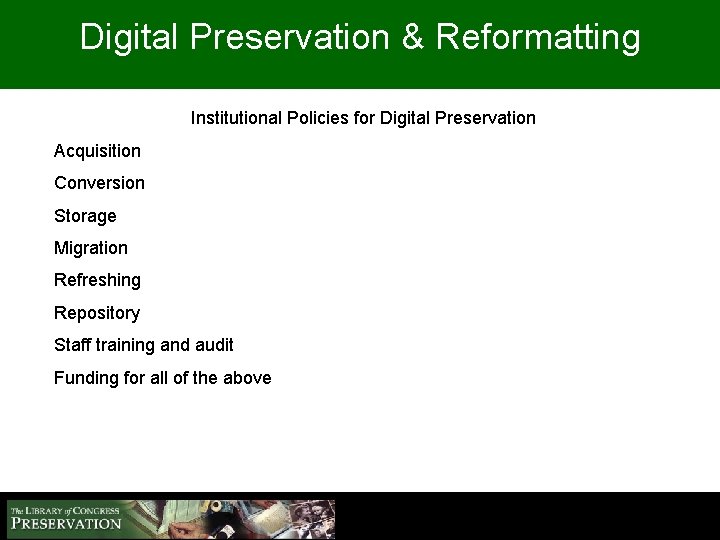The width and height of the screenshot is (720, 540).
Task: Select the 'Refreshing' line
Action: pos(97,281)
